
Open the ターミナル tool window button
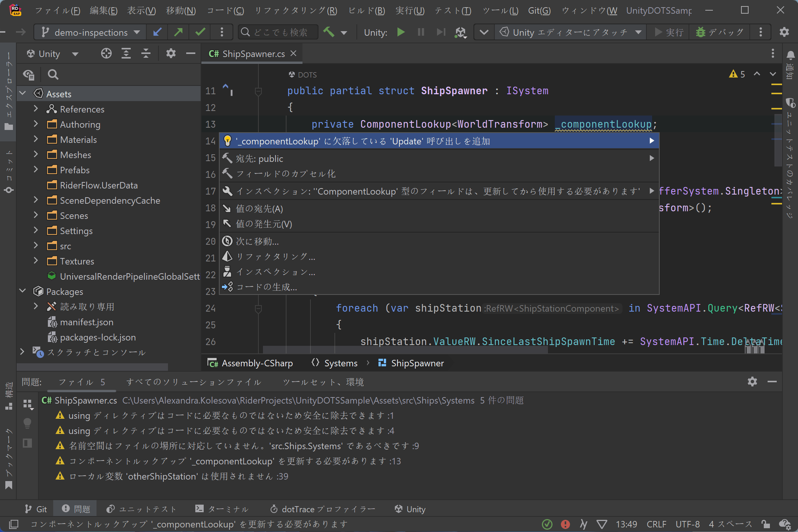[222, 509]
